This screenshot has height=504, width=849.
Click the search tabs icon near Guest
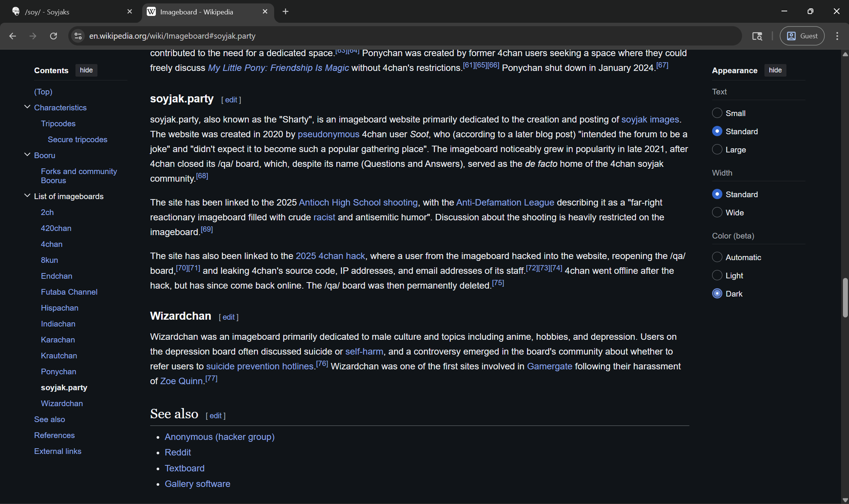[757, 36]
